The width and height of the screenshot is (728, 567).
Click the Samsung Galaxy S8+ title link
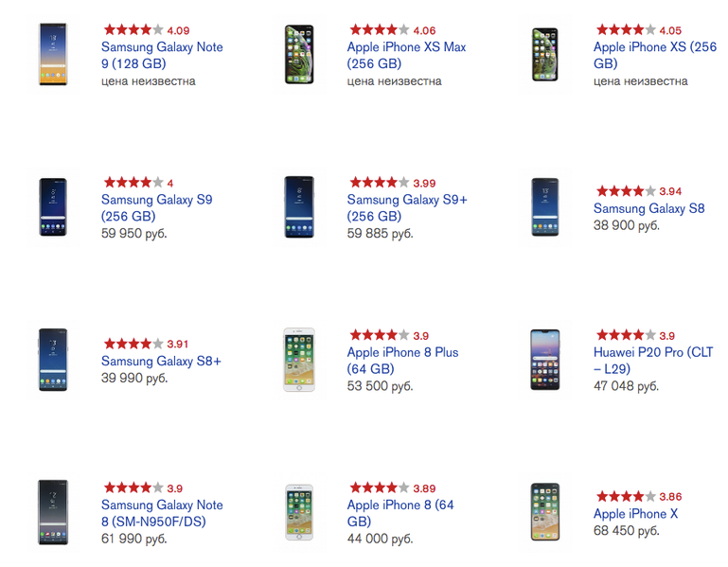(161, 361)
